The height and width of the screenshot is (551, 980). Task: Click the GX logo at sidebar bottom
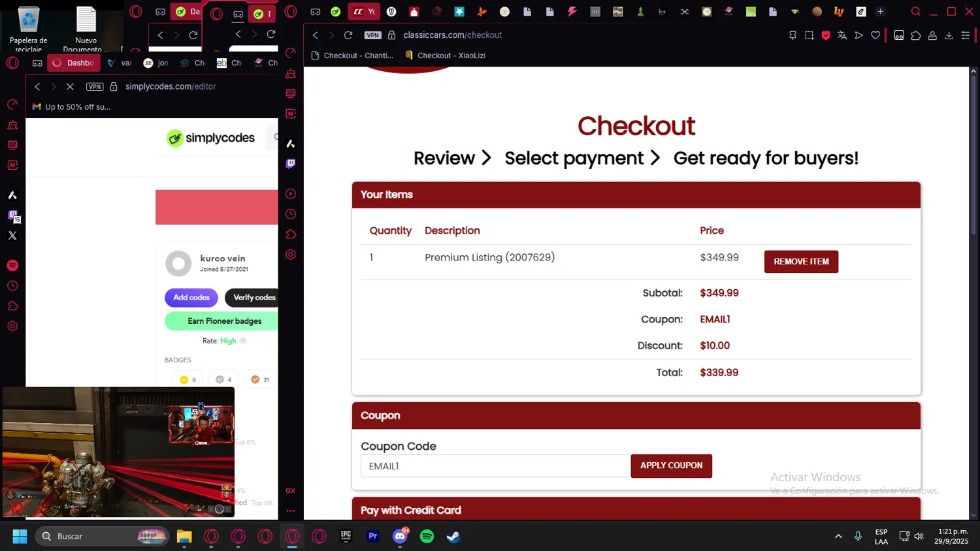[x=291, y=490]
